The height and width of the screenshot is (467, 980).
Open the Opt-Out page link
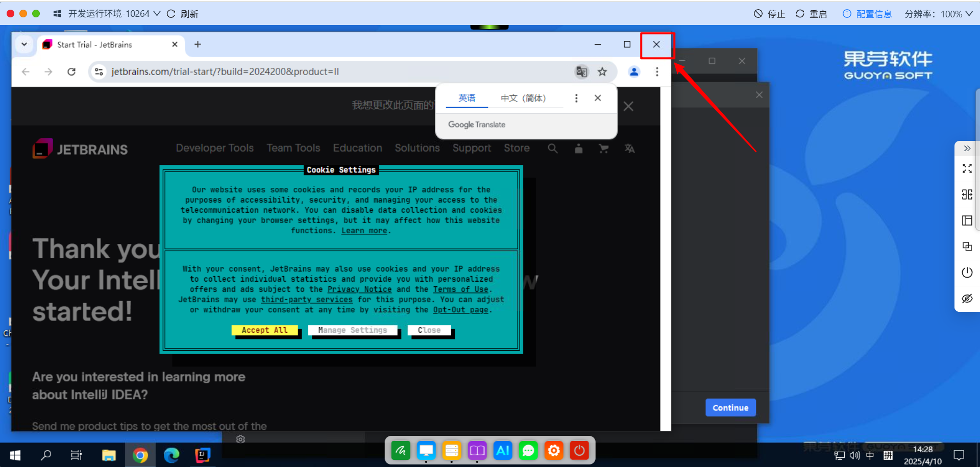click(461, 310)
